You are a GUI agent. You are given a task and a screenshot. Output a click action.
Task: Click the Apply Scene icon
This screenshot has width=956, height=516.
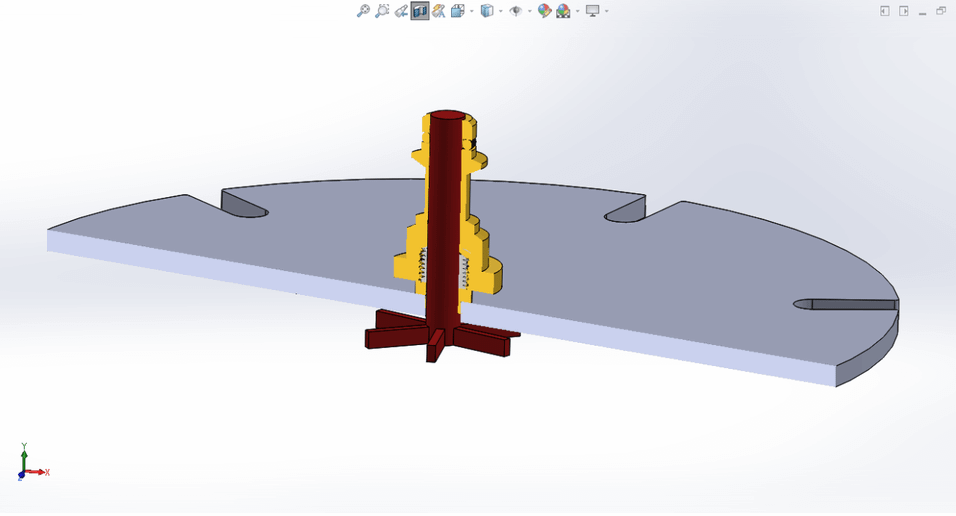(x=563, y=11)
